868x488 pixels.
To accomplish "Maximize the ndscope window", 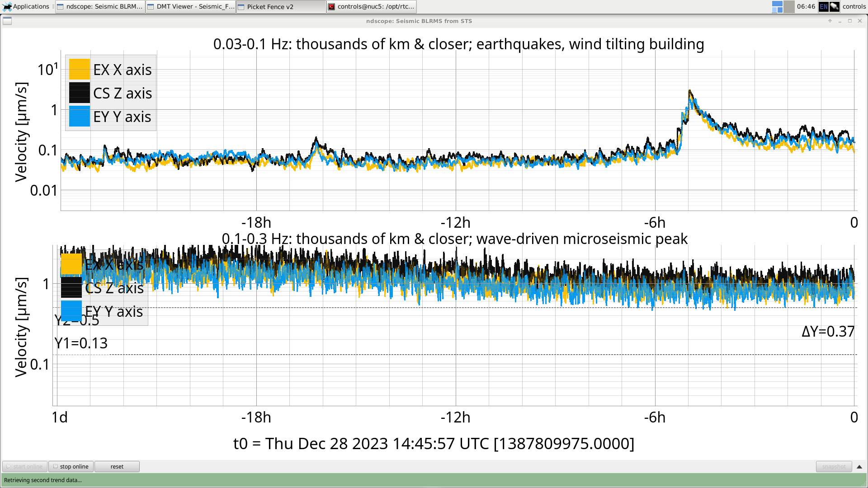I will click(x=850, y=21).
